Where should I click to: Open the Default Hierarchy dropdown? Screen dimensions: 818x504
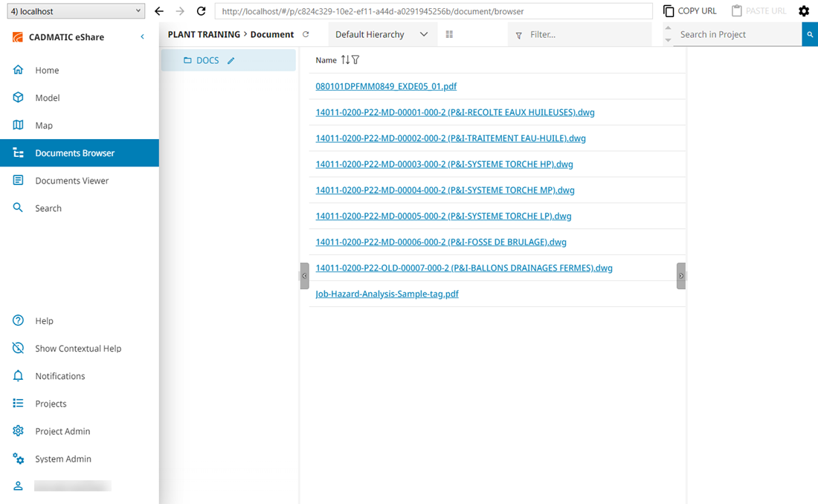(382, 34)
